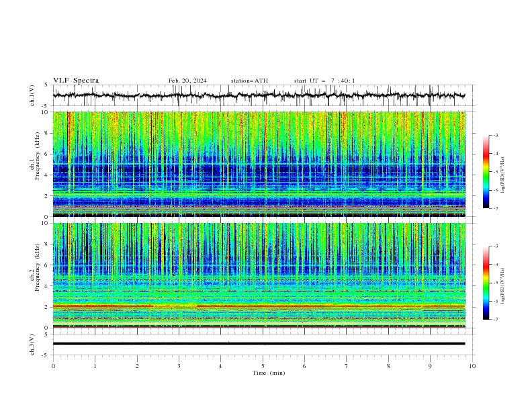Click time-axis tick label "3"

[x=179, y=366]
